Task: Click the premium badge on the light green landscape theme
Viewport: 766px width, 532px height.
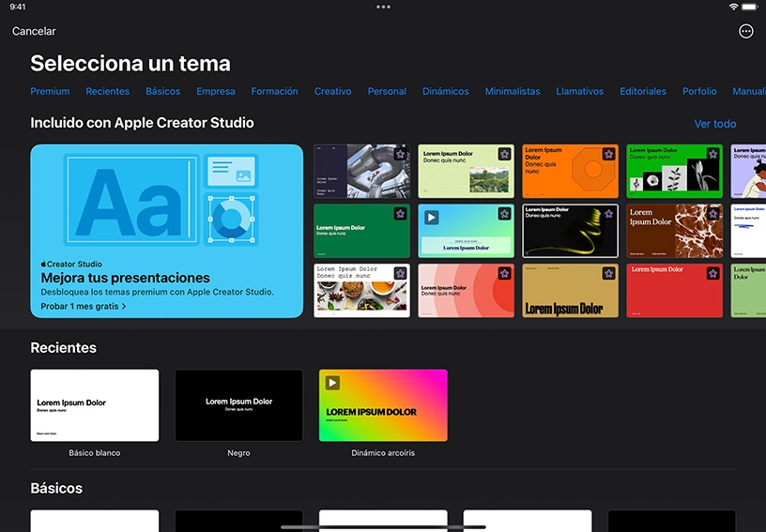Action: 505,154
